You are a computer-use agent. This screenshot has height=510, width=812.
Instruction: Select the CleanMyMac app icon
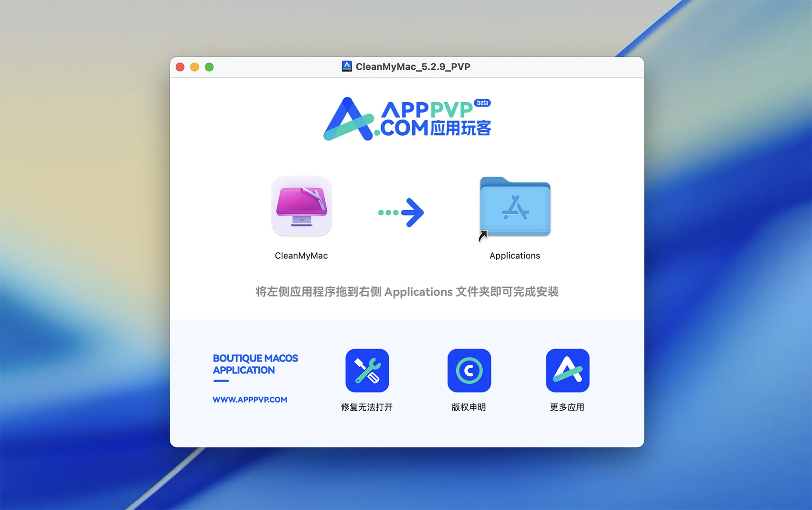pyautogui.click(x=301, y=206)
